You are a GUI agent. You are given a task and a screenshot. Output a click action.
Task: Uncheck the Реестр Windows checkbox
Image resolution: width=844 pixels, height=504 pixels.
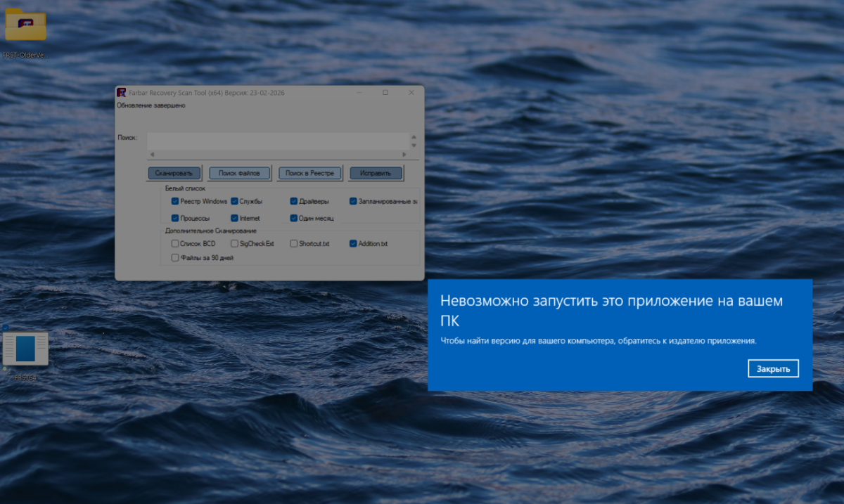175,201
